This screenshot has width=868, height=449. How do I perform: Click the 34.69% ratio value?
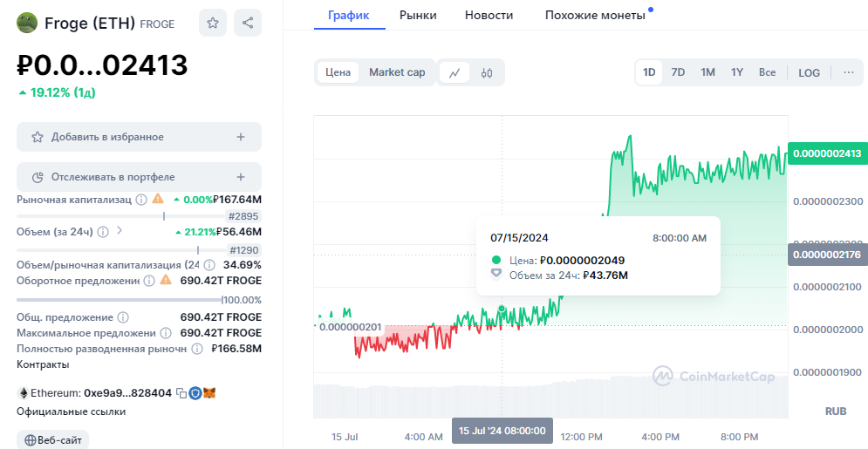coord(243,265)
